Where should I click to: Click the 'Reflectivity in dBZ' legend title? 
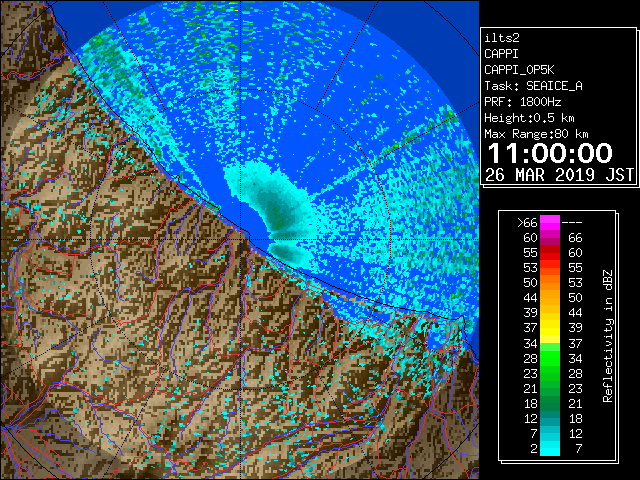click(x=608, y=336)
